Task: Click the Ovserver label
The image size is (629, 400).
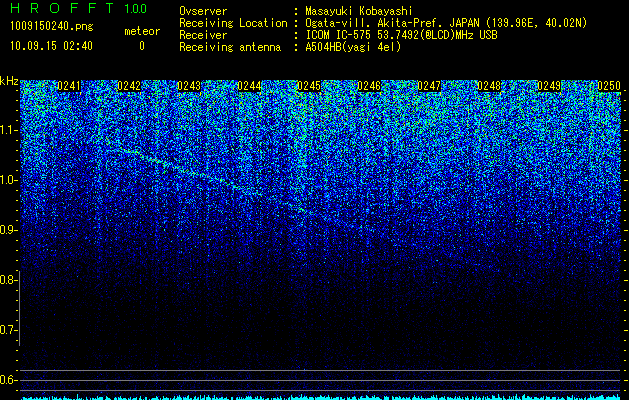Action: click(x=203, y=11)
